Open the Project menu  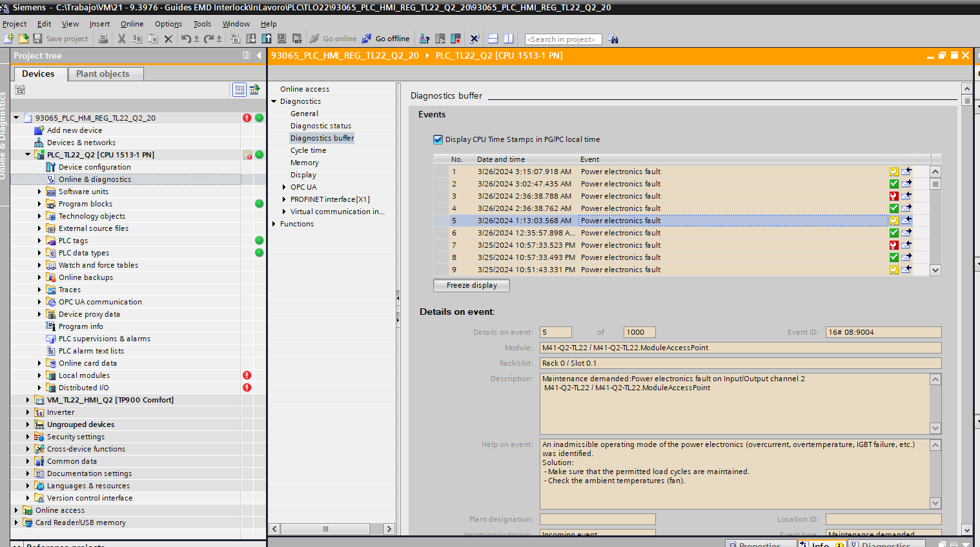pyautogui.click(x=15, y=24)
